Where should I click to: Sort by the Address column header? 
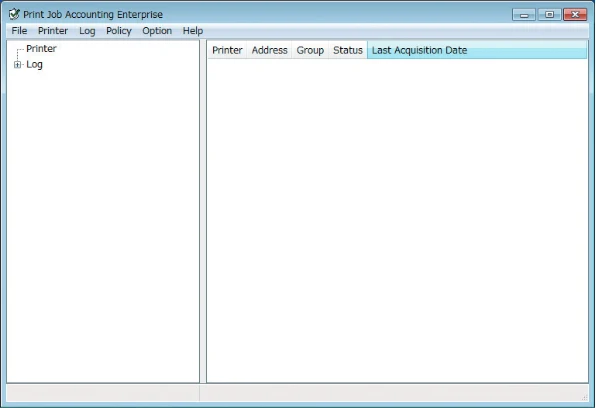tap(269, 50)
